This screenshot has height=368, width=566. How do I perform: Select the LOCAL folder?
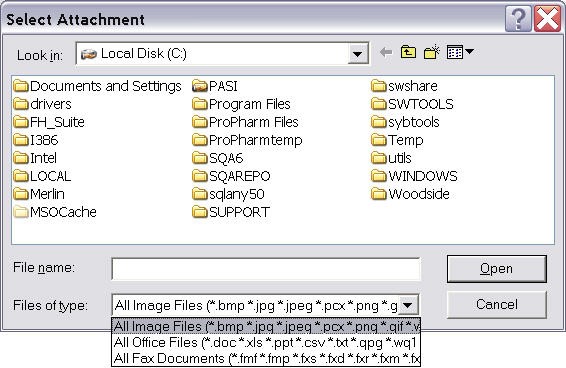[x=42, y=176]
